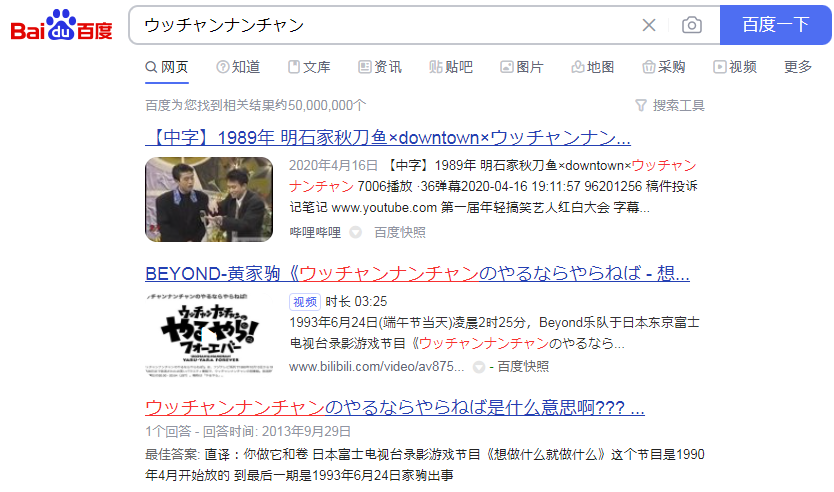The image size is (834, 492).
Task: Open the 地图 tab
Action: coord(593,67)
